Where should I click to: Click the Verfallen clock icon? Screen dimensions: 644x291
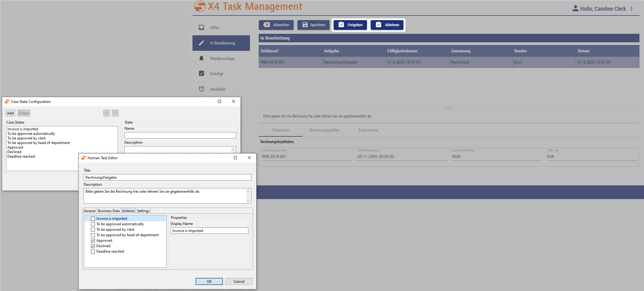pos(201,89)
